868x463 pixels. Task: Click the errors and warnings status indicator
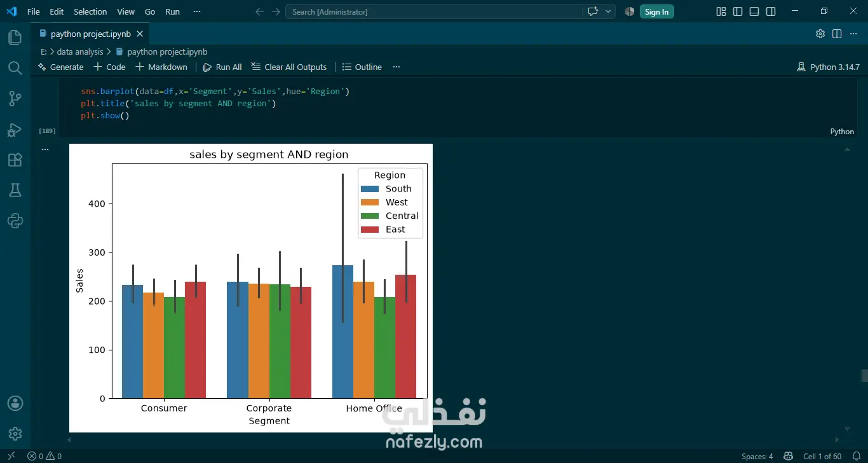44,456
